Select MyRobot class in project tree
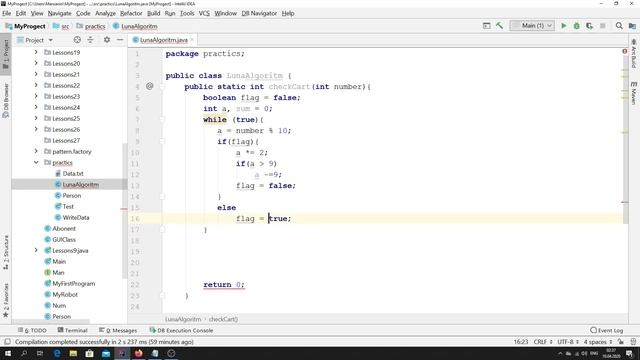 (65, 294)
